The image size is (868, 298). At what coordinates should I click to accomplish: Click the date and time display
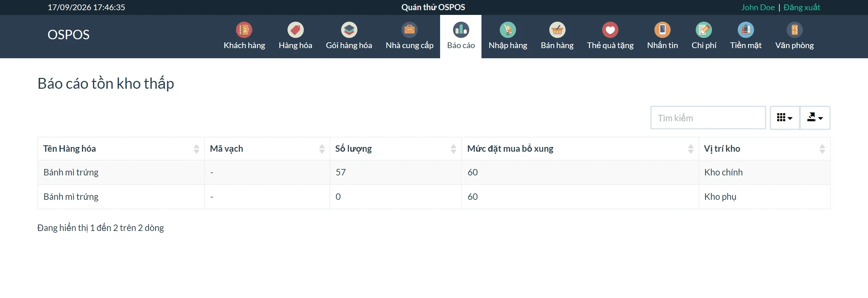pyautogui.click(x=86, y=7)
